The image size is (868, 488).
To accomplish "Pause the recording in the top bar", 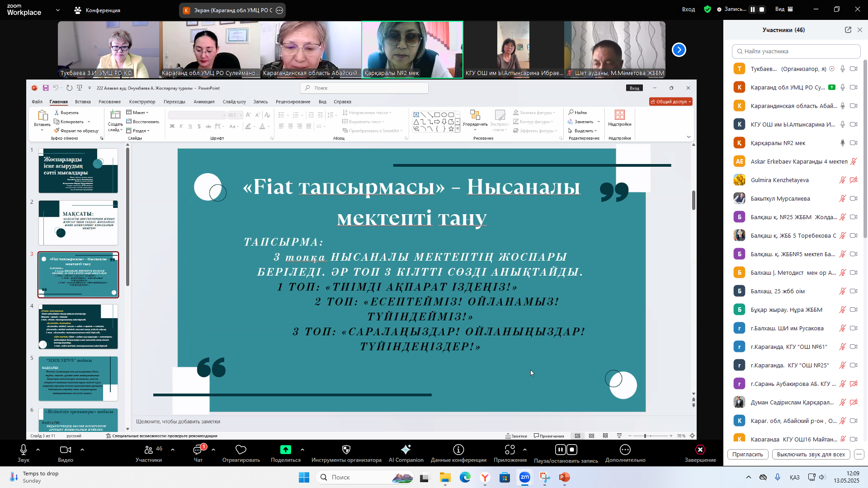I will (753, 9).
